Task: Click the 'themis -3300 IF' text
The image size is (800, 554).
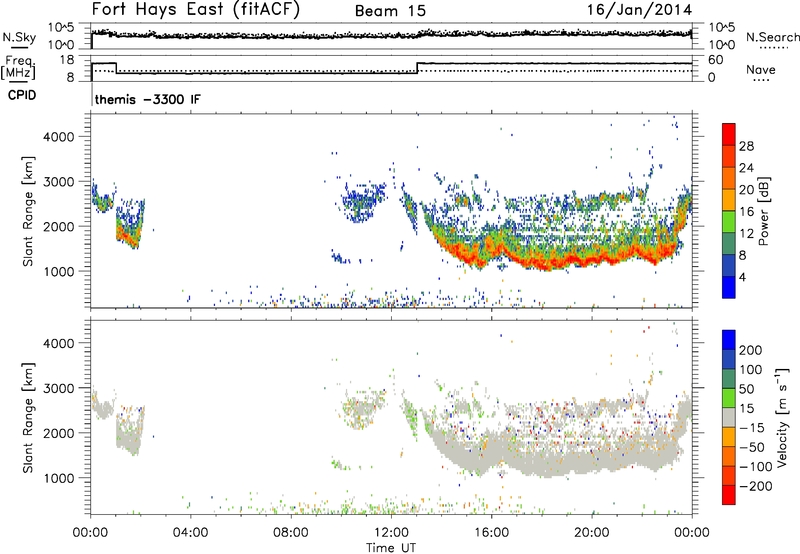Action: [147, 99]
